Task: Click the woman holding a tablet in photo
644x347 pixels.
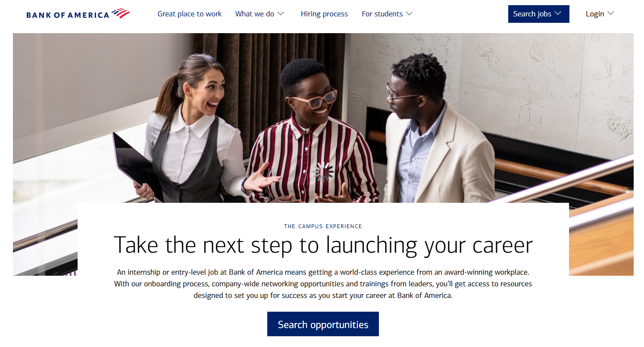Action: point(190,129)
